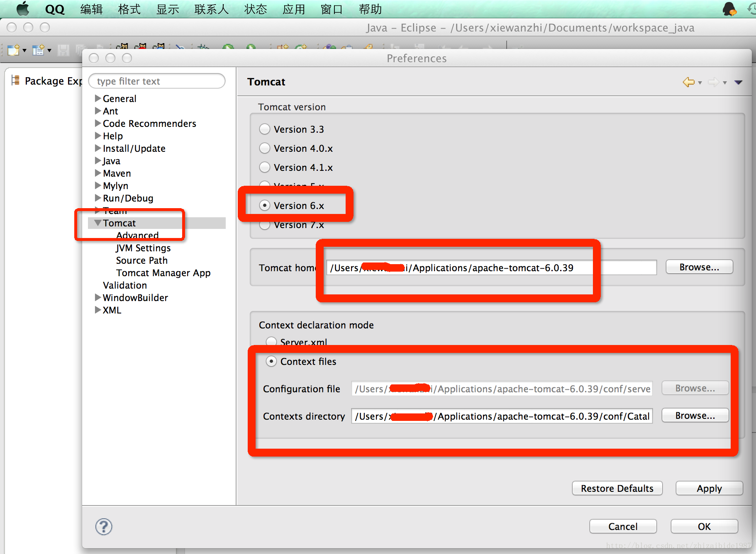Viewport: 756px width, 554px height.
Task: Open the back history dropdown arrow
Action: (x=700, y=83)
